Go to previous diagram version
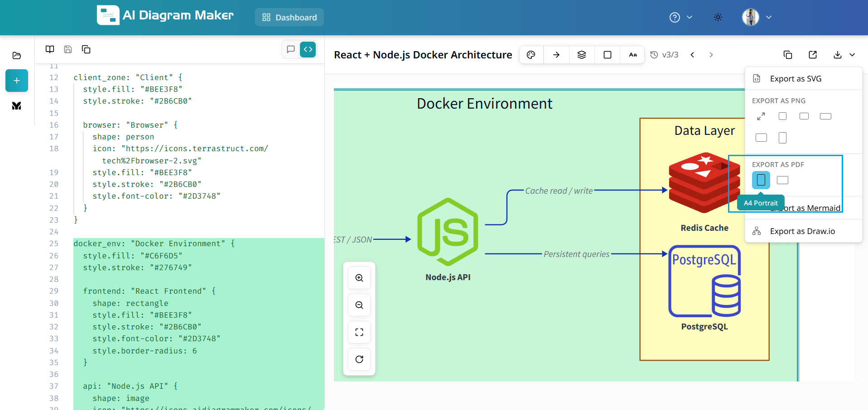Screen dimensions: 868x410 (x=693, y=55)
